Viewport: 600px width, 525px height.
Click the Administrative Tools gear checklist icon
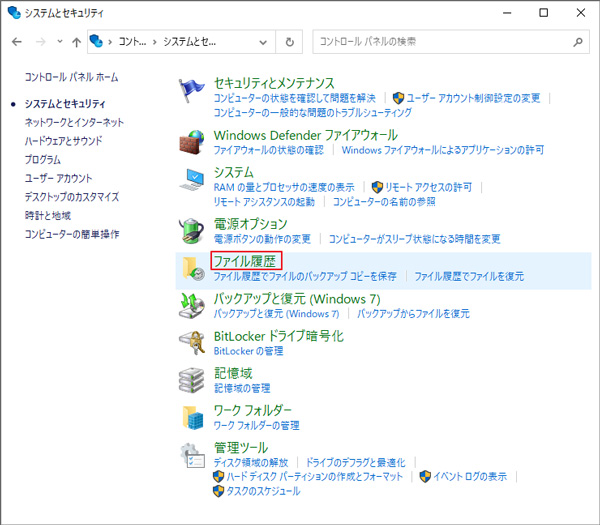[192, 455]
